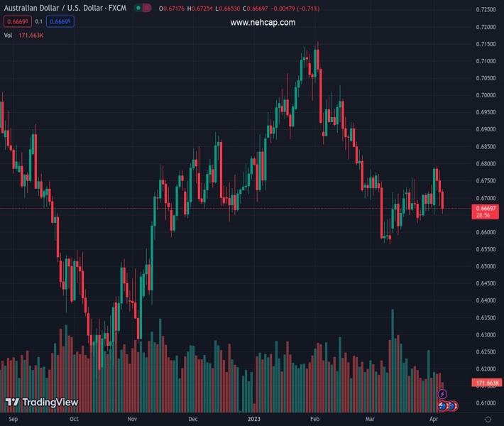Click the Australian flag economic event icon

443,405
